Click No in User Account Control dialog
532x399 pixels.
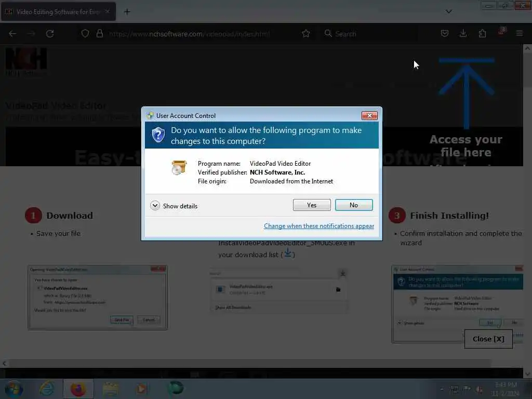(353, 205)
